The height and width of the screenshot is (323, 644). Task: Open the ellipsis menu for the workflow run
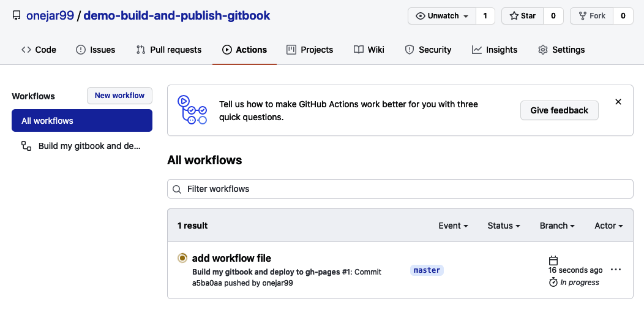tap(616, 270)
